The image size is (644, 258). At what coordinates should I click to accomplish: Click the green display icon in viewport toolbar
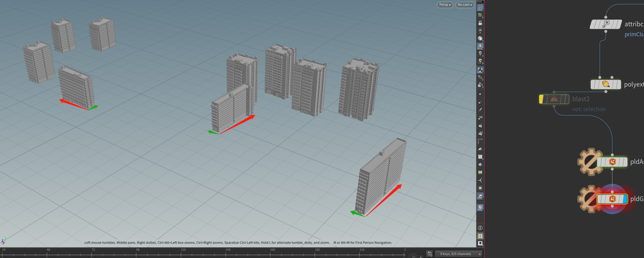tap(480, 172)
